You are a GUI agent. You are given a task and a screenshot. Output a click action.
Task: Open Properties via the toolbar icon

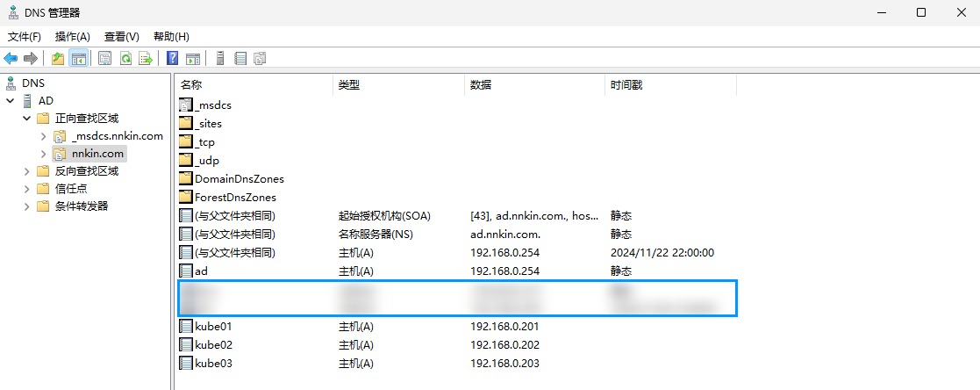pyautogui.click(x=105, y=59)
